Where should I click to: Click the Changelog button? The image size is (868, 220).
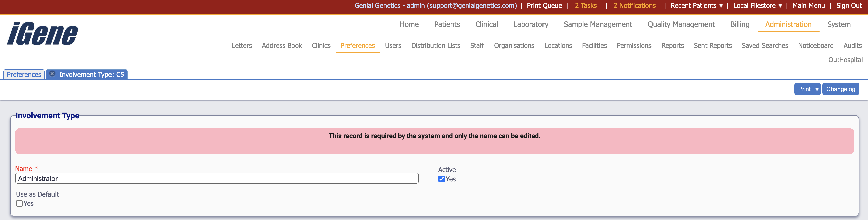pos(840,89)
